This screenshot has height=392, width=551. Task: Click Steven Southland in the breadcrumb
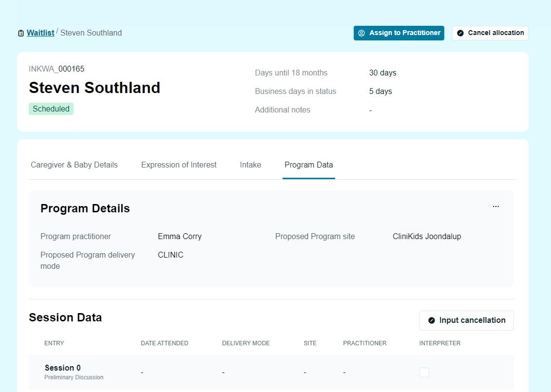point(91,33)
